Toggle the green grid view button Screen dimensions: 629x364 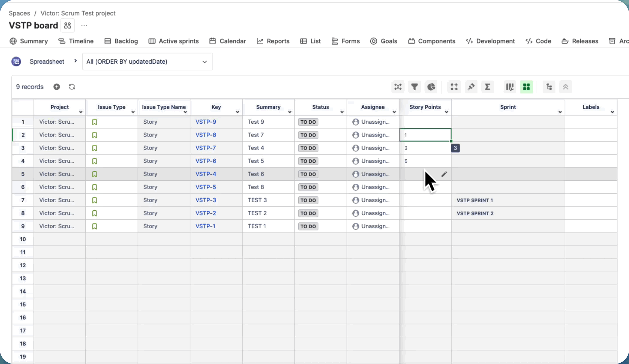[526, 87]
